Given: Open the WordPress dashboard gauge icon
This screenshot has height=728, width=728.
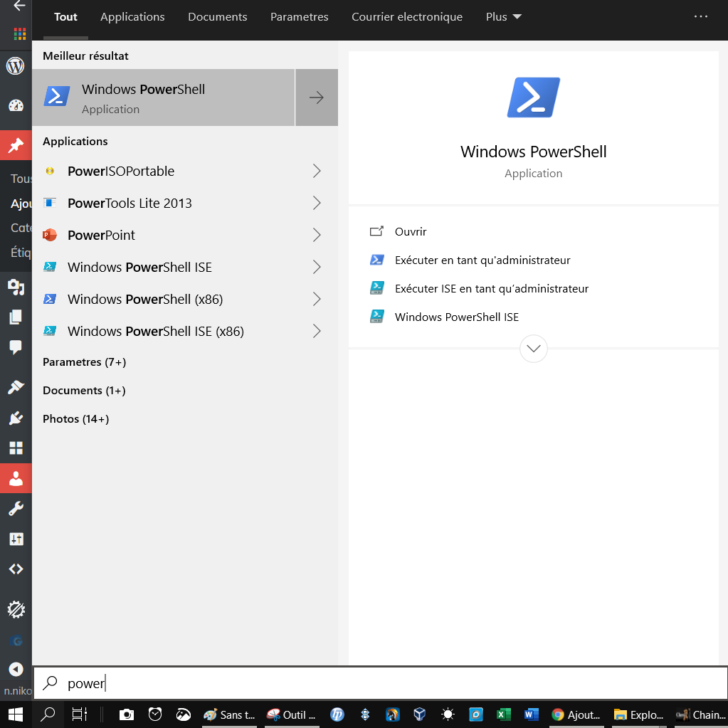Looking at the screenshot, I should (x=16, y=106).
